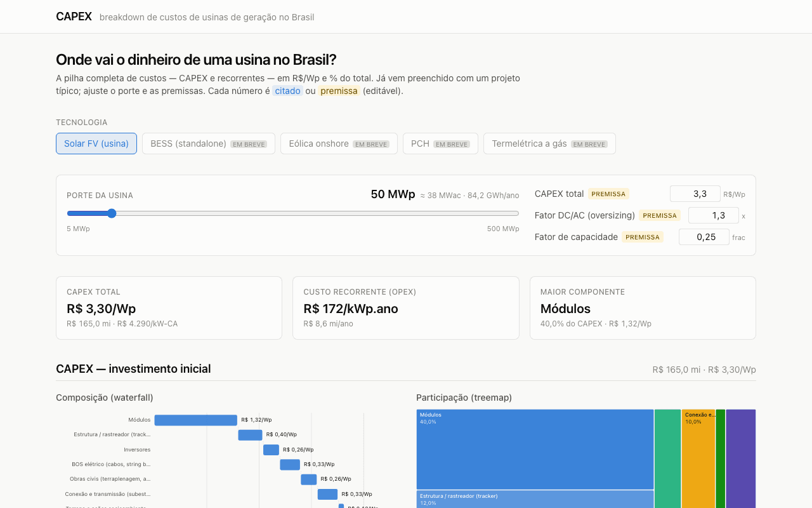This screenshot has height=508, width=812.
Task: Click the 'PORTE DA USINA' label
Action: click(x=100, y=196)
